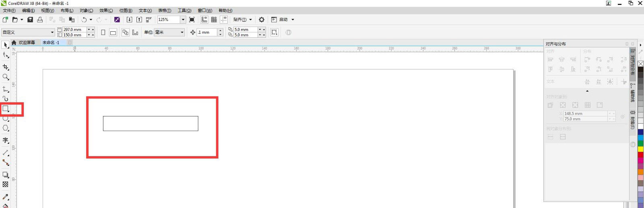
Task: Open the zoom level 125% dropdown
Action: (183, 20)
